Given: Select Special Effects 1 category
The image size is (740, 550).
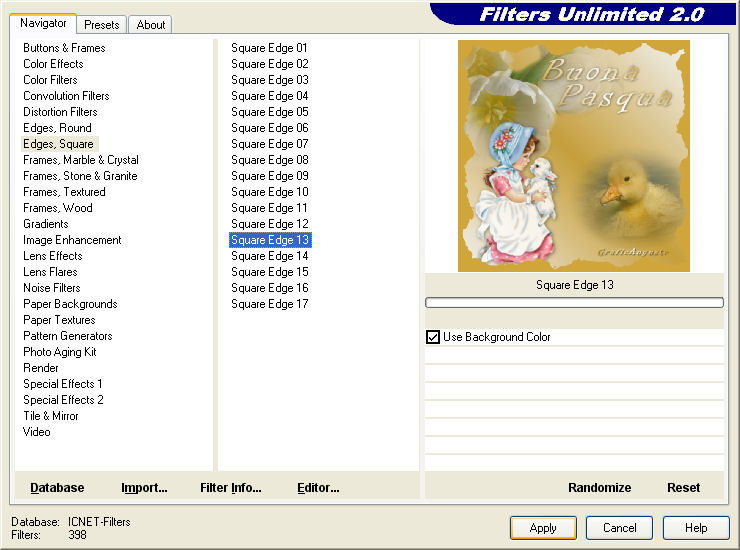Looking at the screenshot, I should point(62,384).
